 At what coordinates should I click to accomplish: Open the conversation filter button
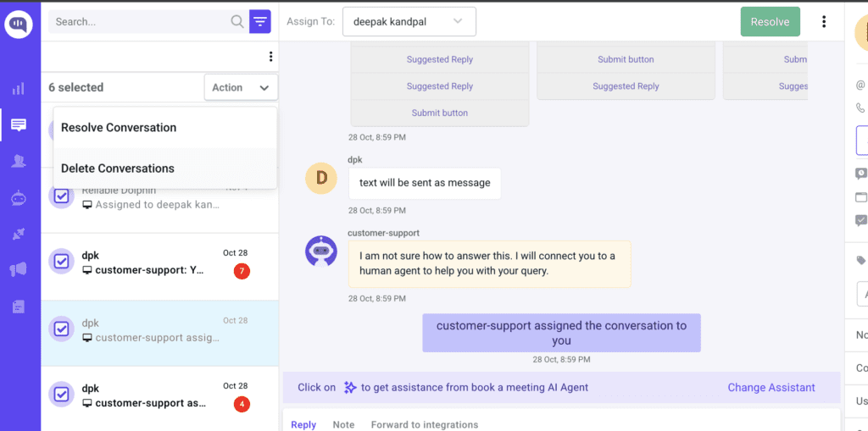260,21
